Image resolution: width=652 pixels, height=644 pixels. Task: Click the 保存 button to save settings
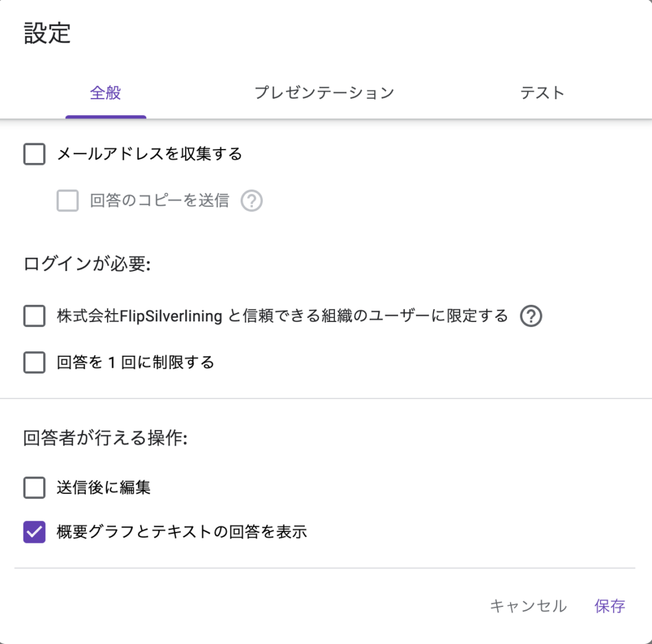point(609,606)
